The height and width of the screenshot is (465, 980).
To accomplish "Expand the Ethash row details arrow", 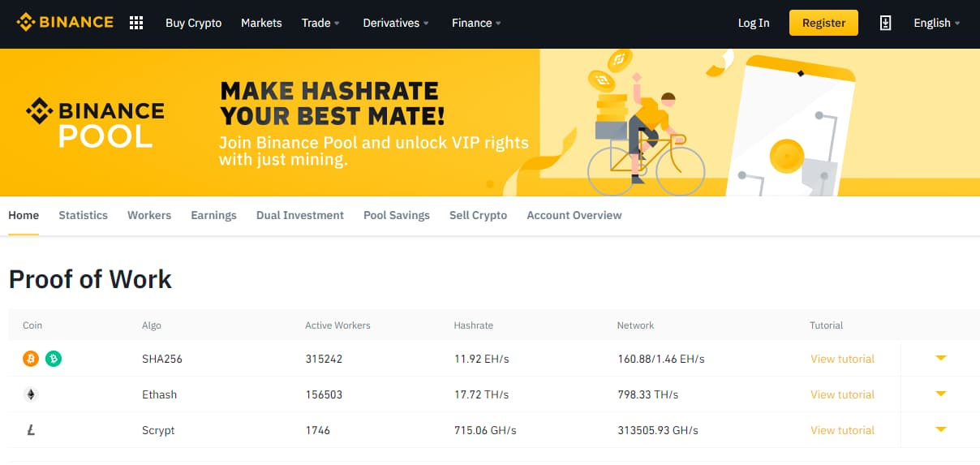I will 941,394.
